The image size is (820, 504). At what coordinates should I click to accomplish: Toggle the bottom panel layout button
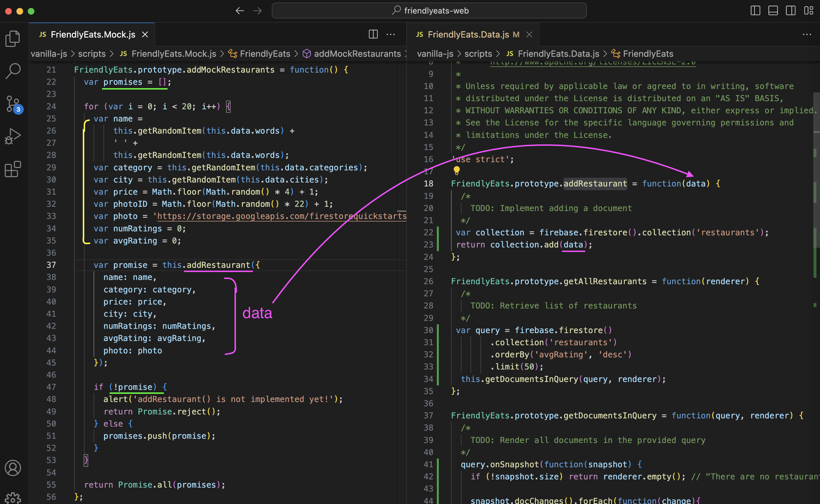point(773,11)
